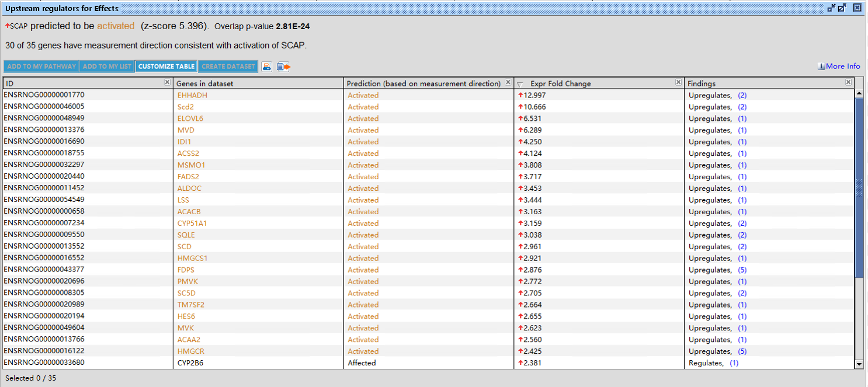Remove the Expr Fold Change column
The width and height of the screenshot is (868, 387).
tap(678, 83)
